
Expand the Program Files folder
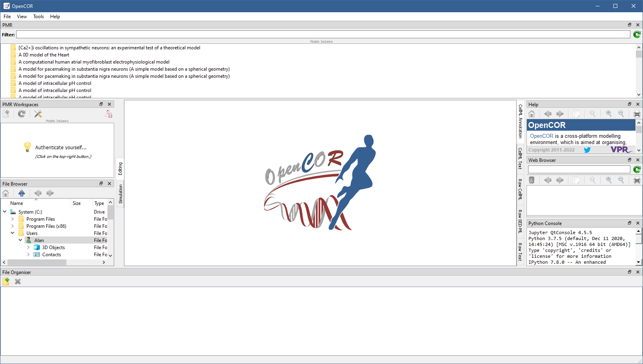[13, 219]
